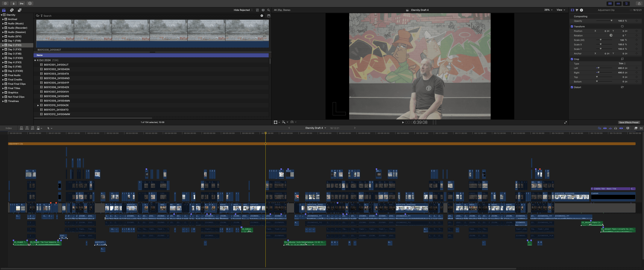
Task: Open the clip appearance filmstrip options
Action: pos(628,128)
